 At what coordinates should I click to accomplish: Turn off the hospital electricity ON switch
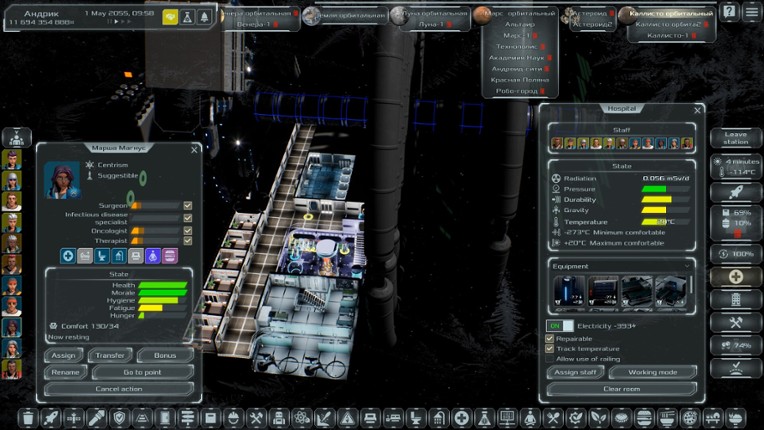click(554, 326)
